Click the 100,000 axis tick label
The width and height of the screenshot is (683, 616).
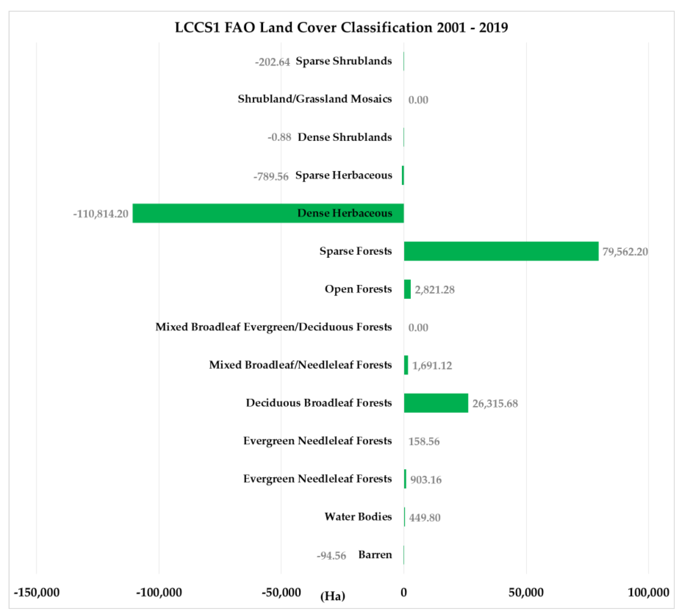[648, 592]
